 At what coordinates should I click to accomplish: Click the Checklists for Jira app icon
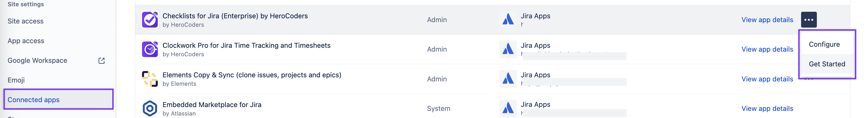pyautogui.click(x=150, y=20)
